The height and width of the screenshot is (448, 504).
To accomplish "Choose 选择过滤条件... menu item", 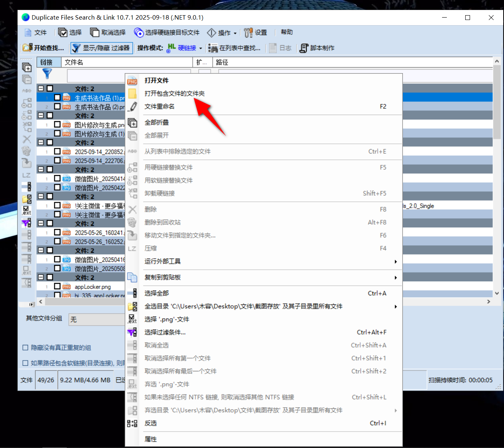I will [x=264, y=332].
